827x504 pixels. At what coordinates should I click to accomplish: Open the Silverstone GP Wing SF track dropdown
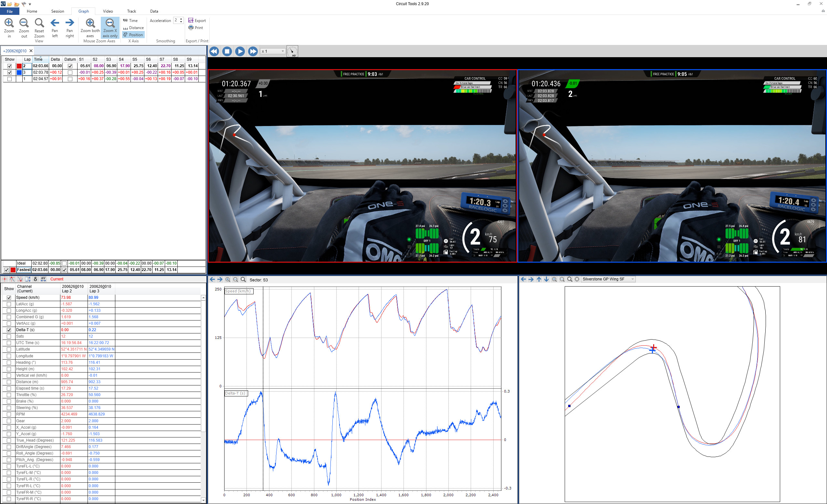tap(632, 279)
